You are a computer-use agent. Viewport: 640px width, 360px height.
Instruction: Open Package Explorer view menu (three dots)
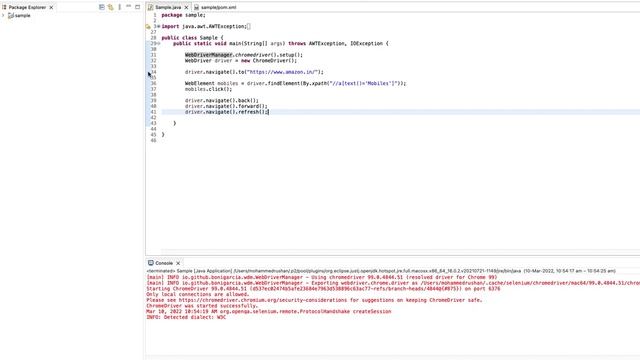(x=120, y=7)
